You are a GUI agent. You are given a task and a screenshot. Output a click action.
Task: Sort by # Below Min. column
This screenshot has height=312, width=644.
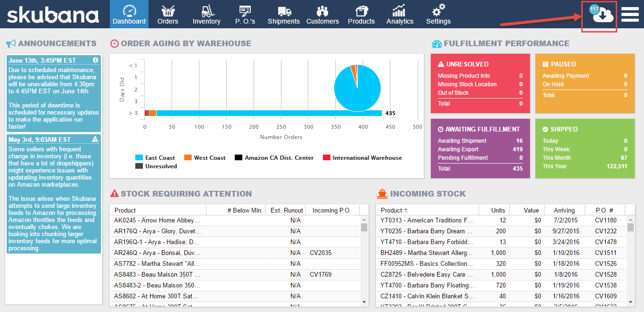click(x=236, y=210)
